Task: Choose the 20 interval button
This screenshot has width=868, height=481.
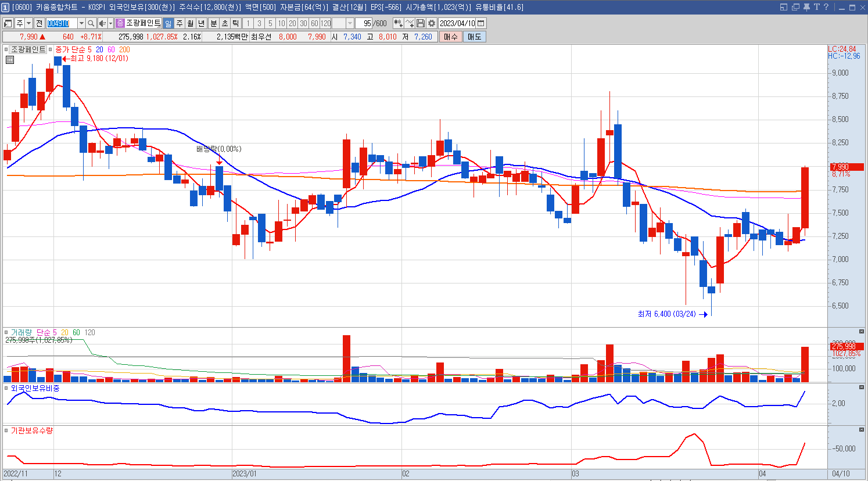Action: click(x=292, y=23)
